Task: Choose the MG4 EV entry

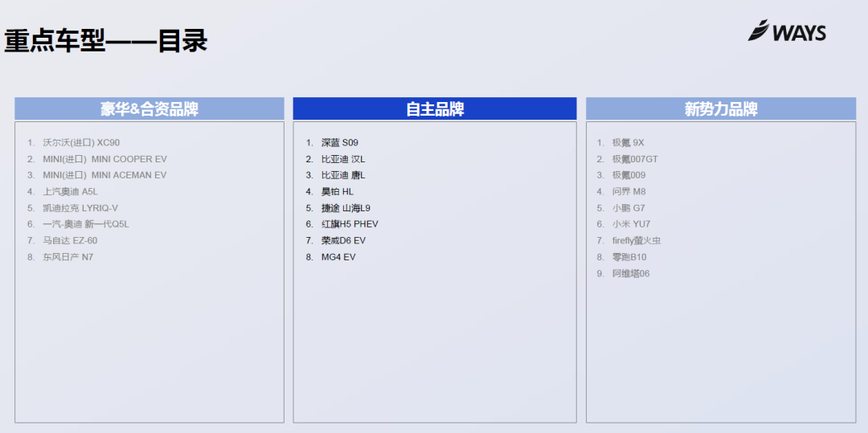Action: (339, 257)
